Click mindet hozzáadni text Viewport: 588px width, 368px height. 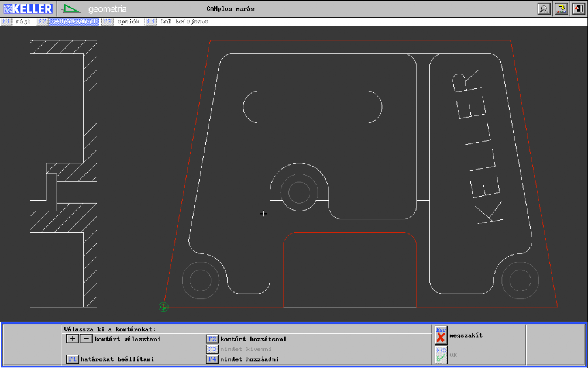249,359
